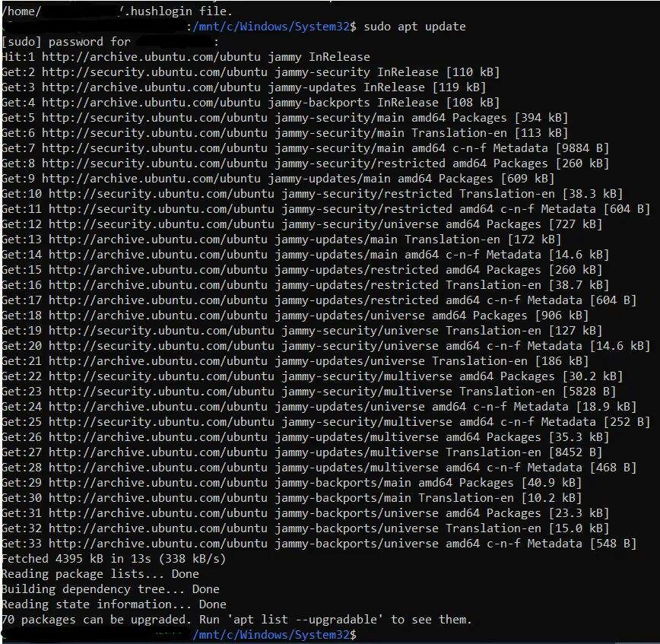Click the 'Get:4' jammy-backports InRelease line
The image size is (660, 644).
coord(250,103)
